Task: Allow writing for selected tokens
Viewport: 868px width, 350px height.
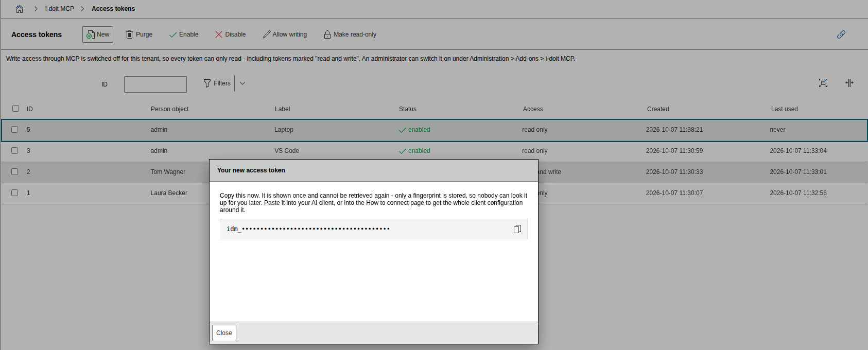Action: [285, 34]
